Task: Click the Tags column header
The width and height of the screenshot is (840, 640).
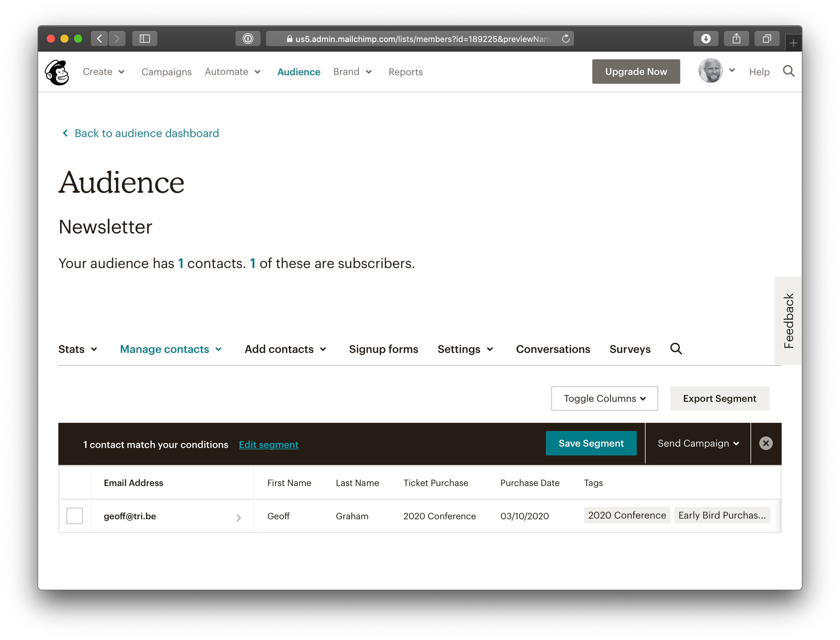Action: point(593,483)
